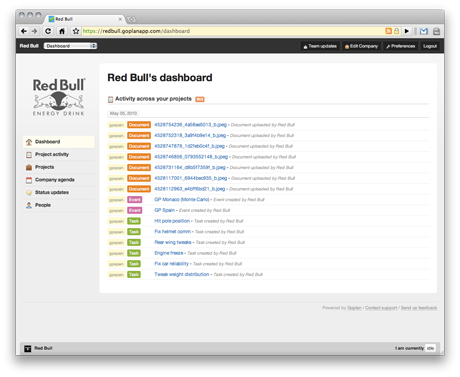Viewport: 460px width, 377px height.
Task: Open the page menu arrow icon
Action: point(407,31)
